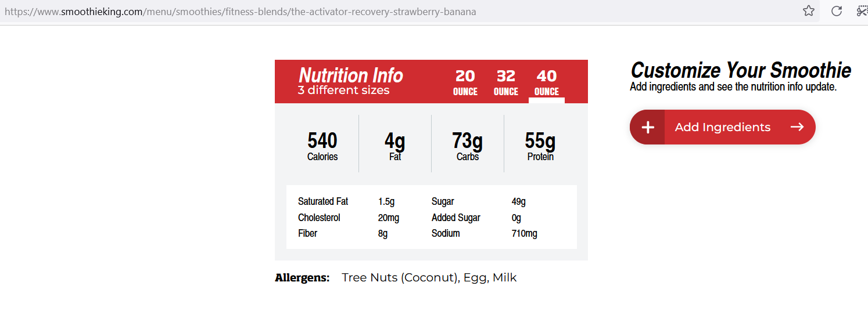Click the 55g Protein value
868x329 pixels.
pyautogui.click(x=540, y=146)
